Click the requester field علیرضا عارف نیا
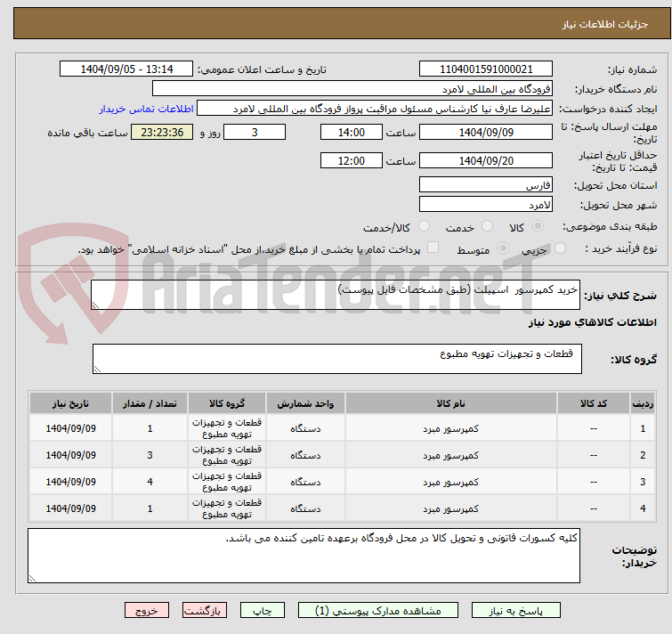The image size is (672, 634). (375, 109)
